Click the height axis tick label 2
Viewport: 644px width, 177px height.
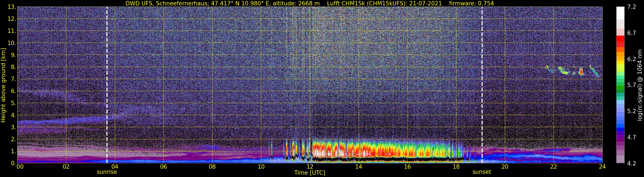tap(13, 139)
